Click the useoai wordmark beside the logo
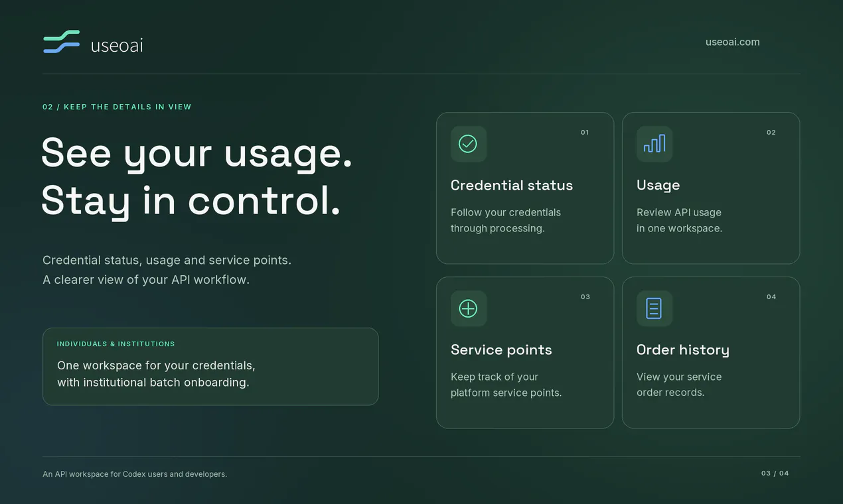Viewport: 843px width, 504px height. coord(117,45)
